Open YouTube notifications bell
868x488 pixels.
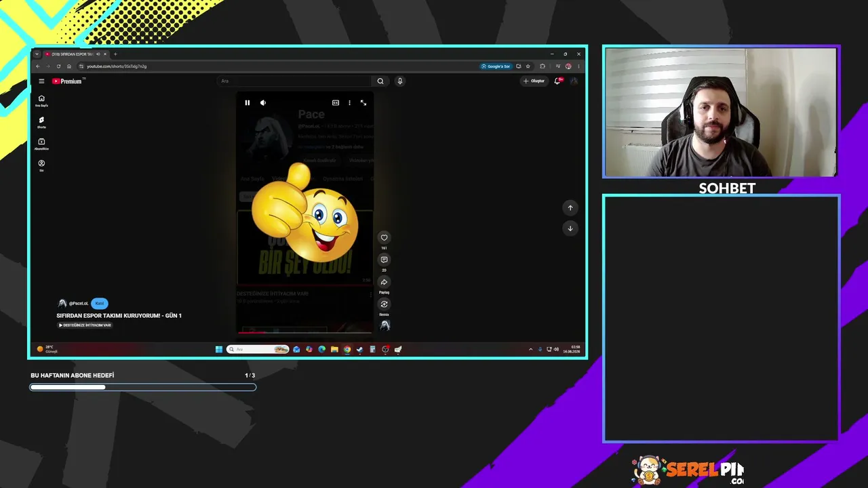[558, 81]
